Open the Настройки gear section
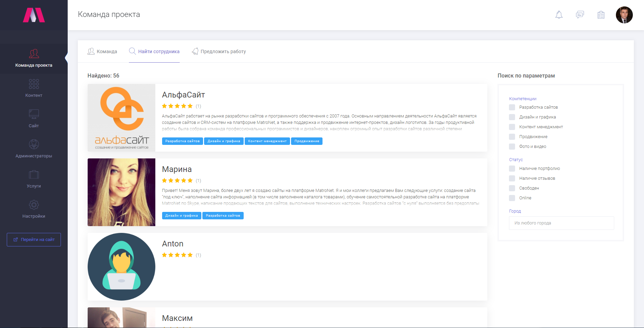 tap(34, 209)
